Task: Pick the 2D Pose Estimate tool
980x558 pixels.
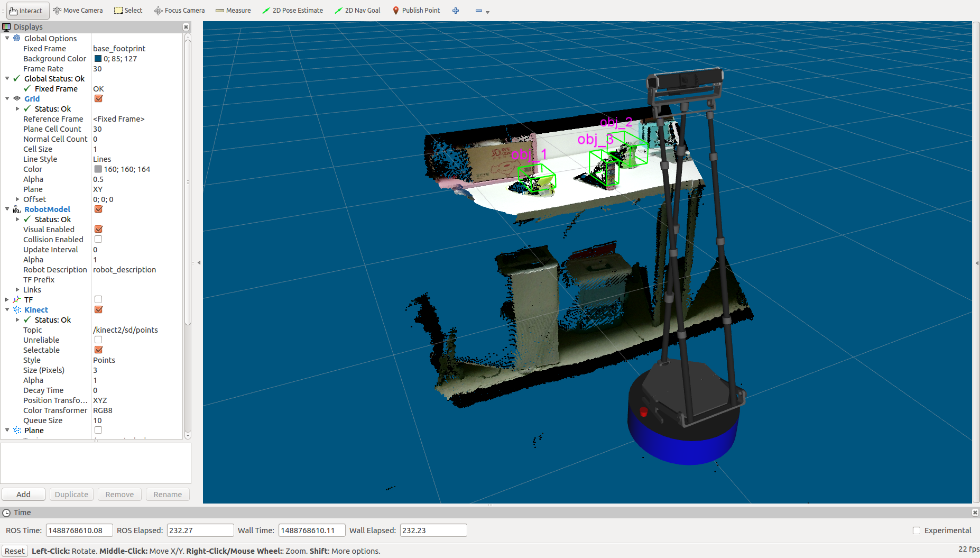Action: [292, 11]
